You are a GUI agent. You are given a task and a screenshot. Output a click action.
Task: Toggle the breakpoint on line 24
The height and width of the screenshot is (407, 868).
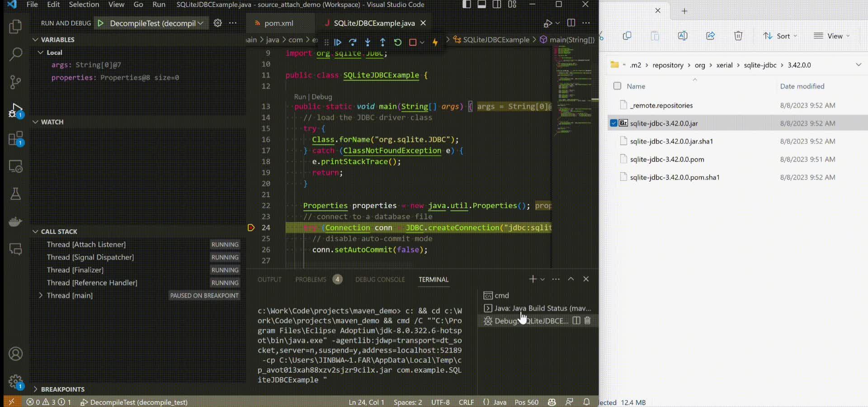click(251, 227)
